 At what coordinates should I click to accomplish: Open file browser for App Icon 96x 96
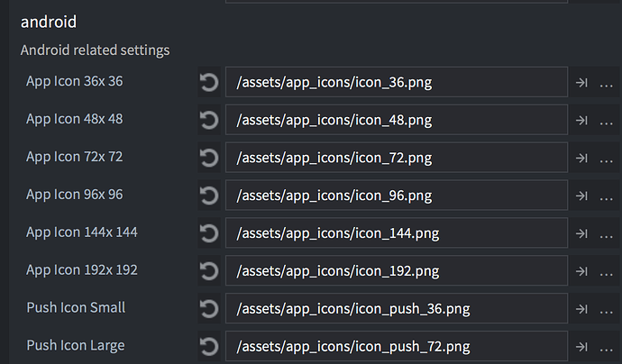[x=607, y=196]
